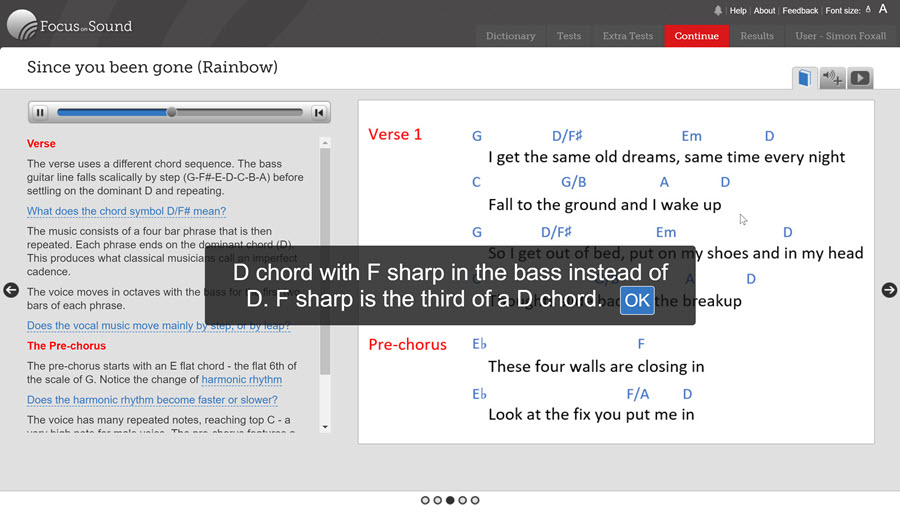Screen dimensions: 900x512
Task: Open User - Simon Foxall tab
Action: [840, 36]
